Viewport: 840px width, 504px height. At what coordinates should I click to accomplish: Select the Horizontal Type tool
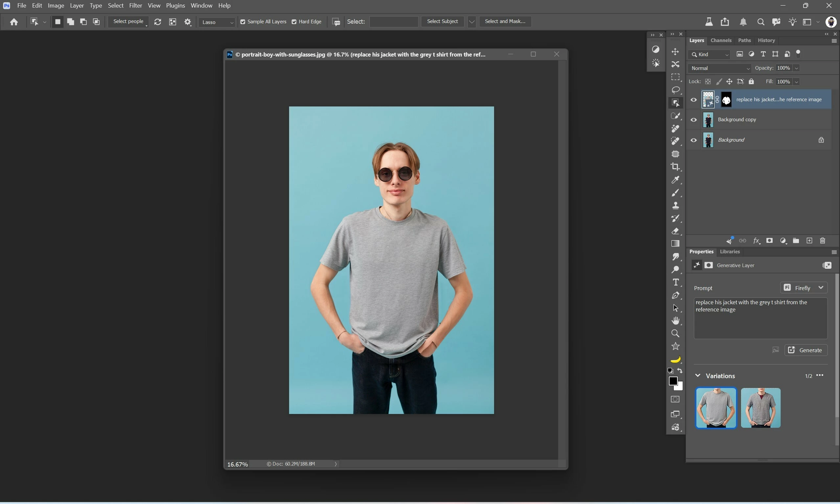point(675,282)
